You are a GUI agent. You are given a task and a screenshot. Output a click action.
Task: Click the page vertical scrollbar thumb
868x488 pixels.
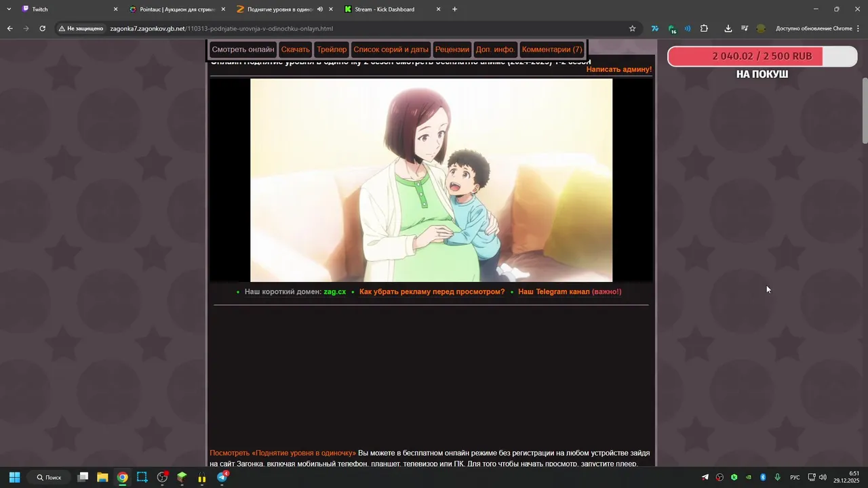(865, 110)
